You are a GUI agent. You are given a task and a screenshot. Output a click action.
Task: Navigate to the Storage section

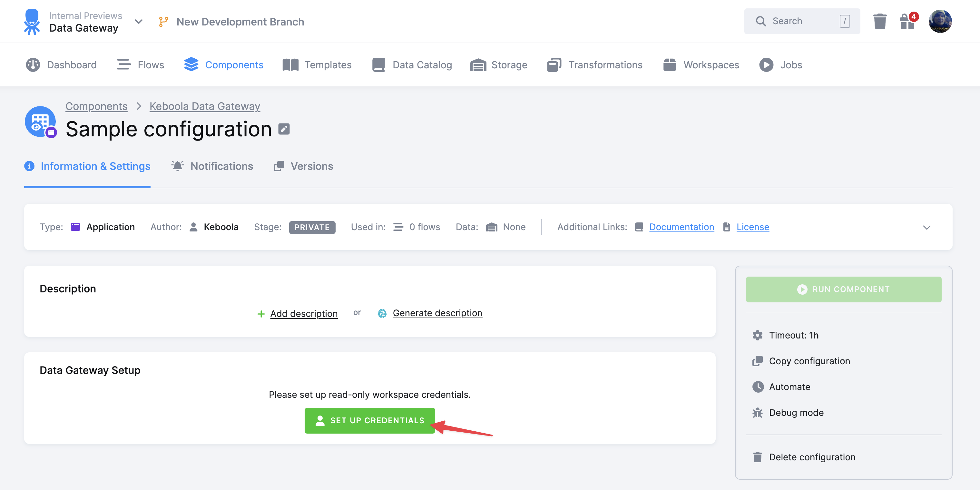tap(499, 65)
